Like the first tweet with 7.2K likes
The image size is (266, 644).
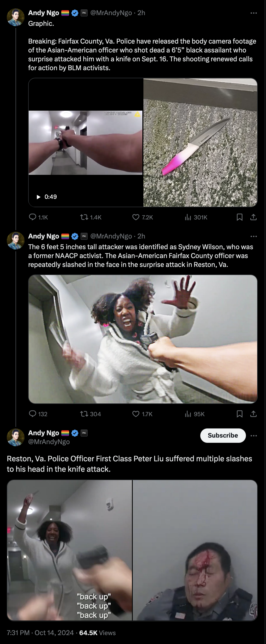pyautogui.click(x=136, y=217)
